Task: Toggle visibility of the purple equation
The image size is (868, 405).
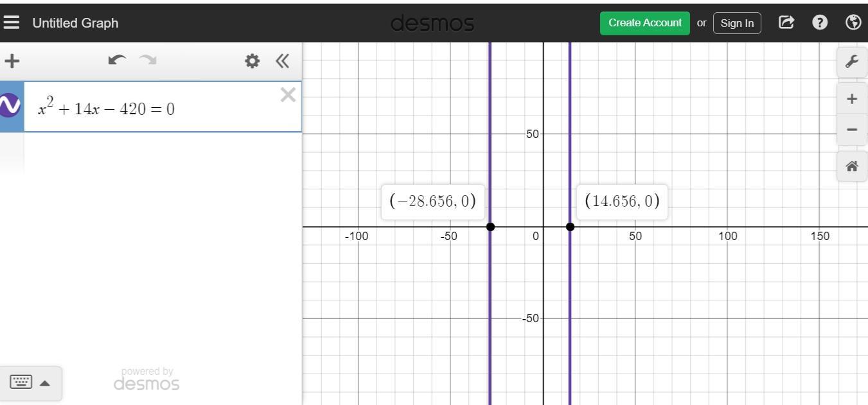Action: [9, 105]
